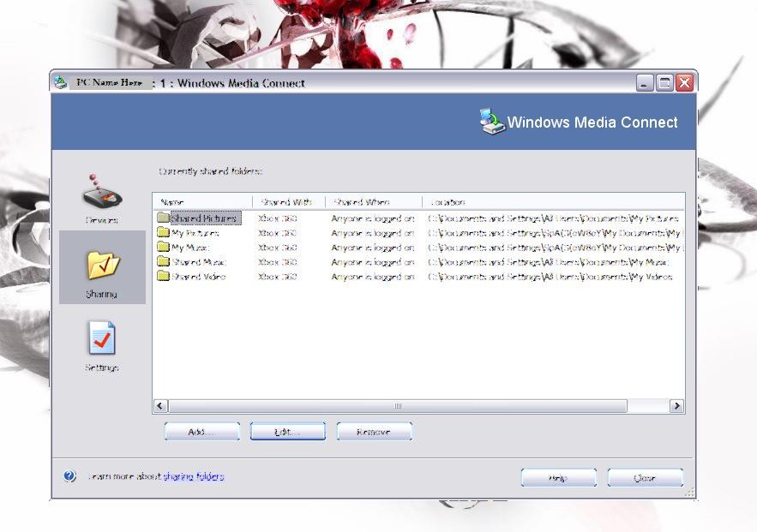Click the Shared Video folder icon

coord(163,276)
